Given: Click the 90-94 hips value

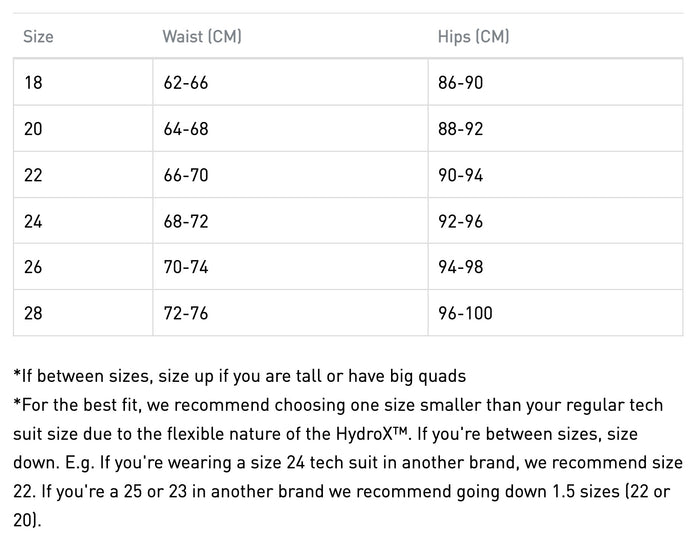Looking at the screenshot, I should click(x=460, y=175).
